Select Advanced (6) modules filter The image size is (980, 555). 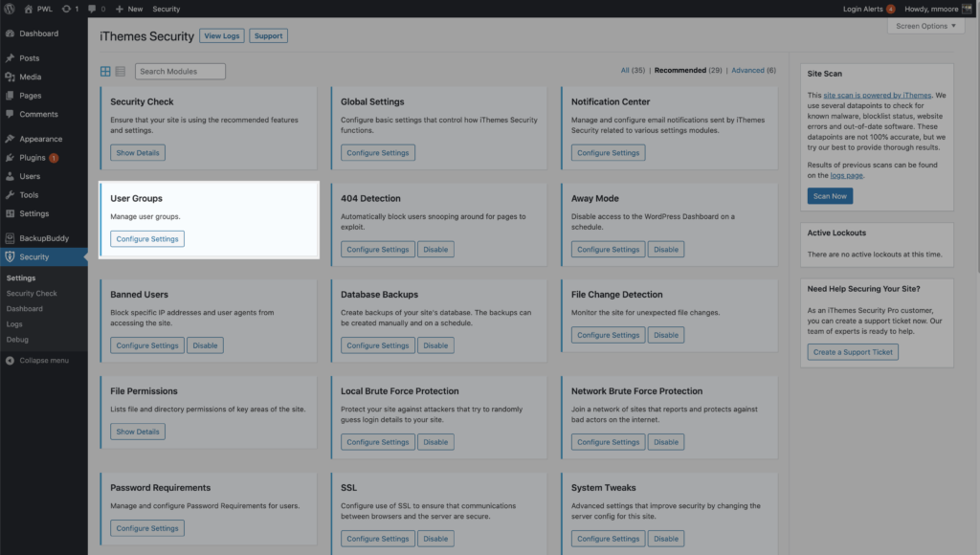[x=753, y=70]
